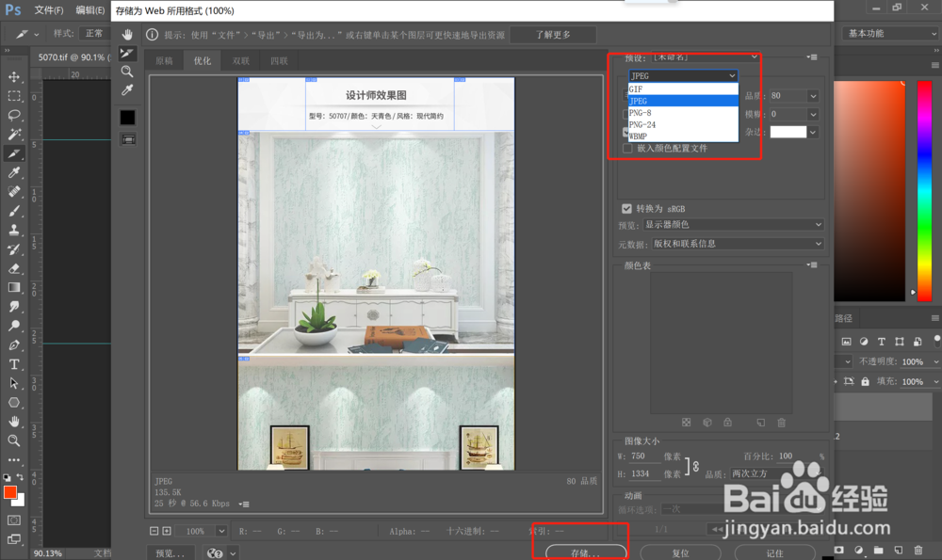The height and width of the screenshot is (560, 942).
Task: Click the constrain proportions link icon
Action: [x=696, y=466]
